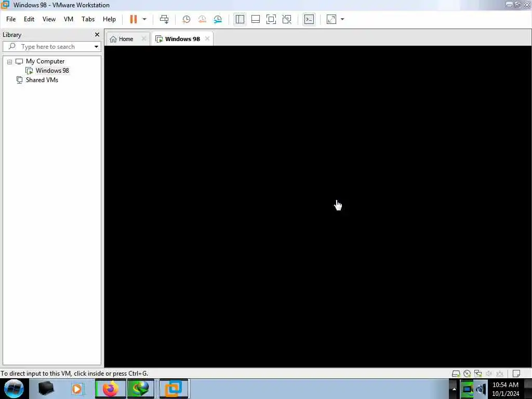Open the media player taskbar icon
The width and height of the screenshot is (532, 399).
click(77, 389)
